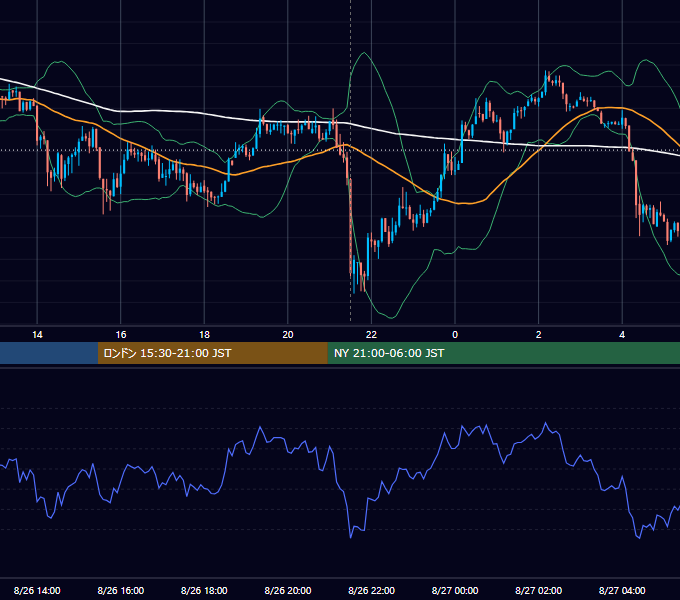
Task: Click the '4' hour axis label
Action: (622, 335)
